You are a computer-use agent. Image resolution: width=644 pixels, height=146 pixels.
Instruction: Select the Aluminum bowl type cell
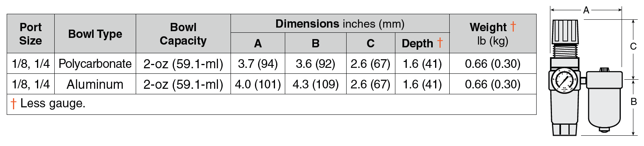point(95,84)
